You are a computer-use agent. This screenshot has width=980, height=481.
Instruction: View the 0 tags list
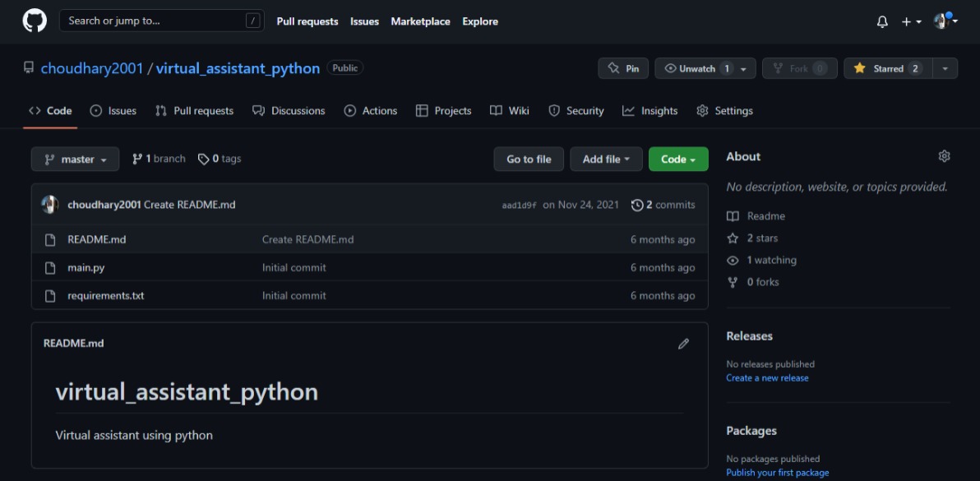point(220,159)
